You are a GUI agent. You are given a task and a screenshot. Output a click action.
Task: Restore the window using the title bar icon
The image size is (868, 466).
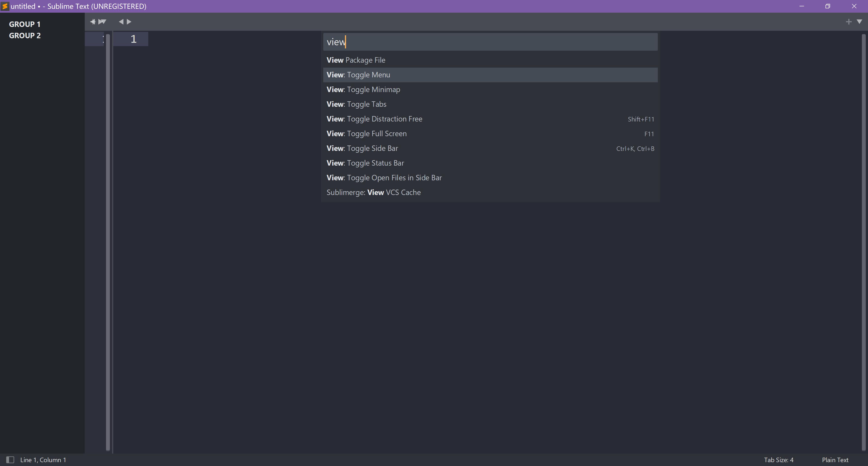tap(828, 6)
